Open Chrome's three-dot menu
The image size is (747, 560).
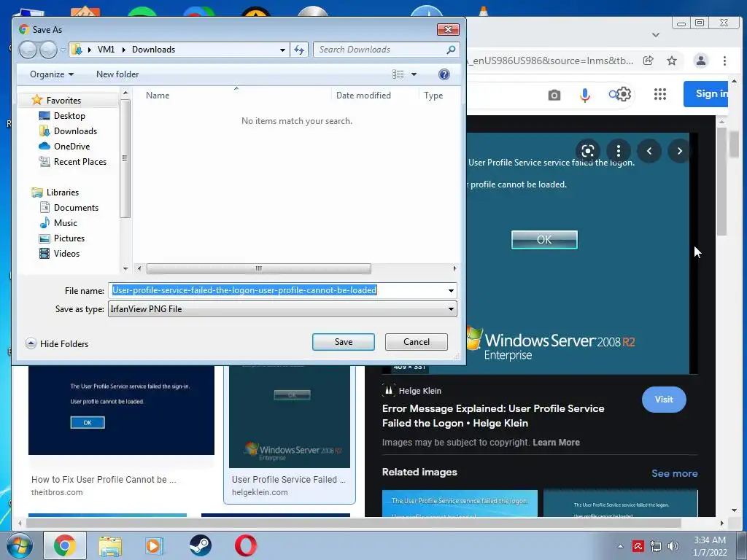(724, 61)
